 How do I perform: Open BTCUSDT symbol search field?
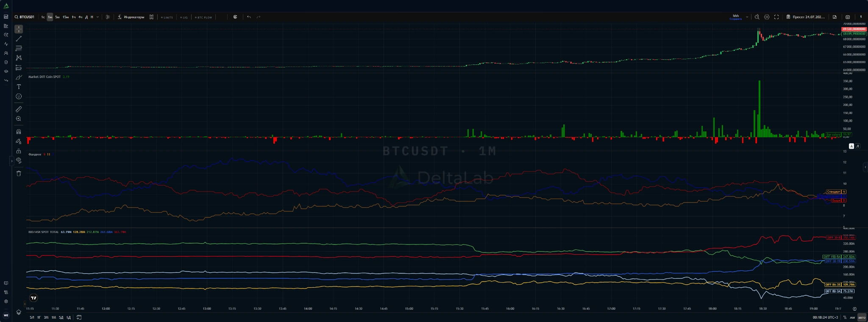point(25,17)
